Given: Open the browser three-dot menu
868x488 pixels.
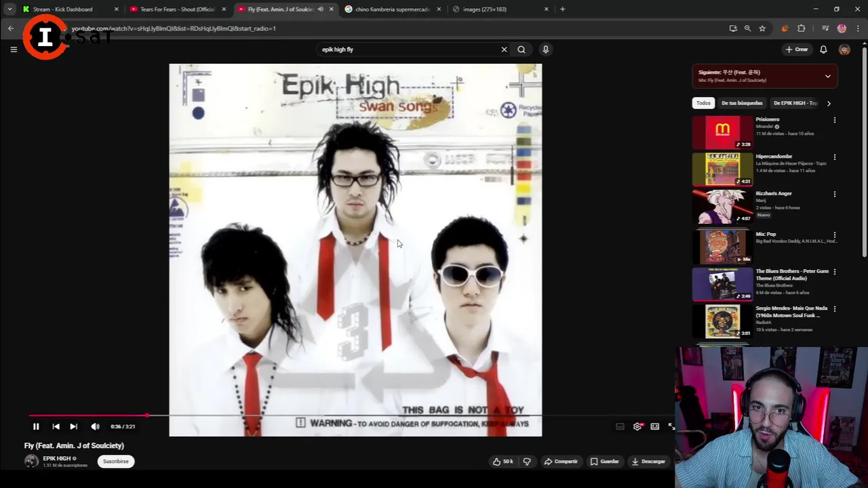Looking at the screenshot, I should tap(859, 28).
